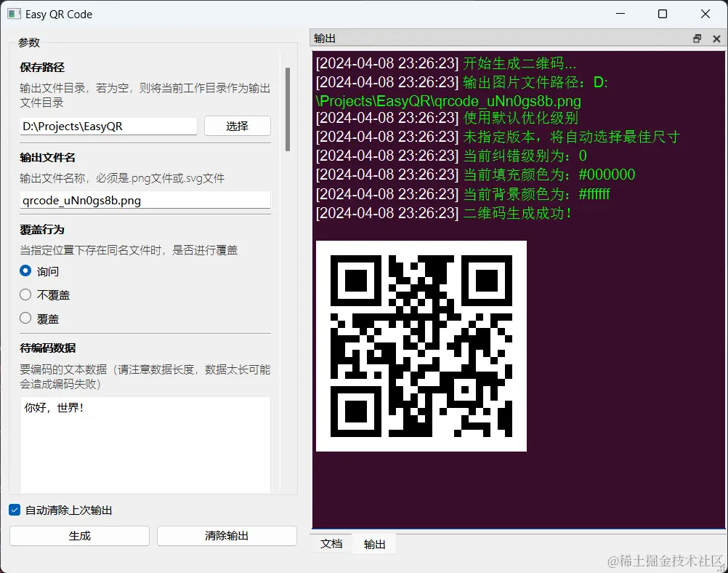Click the parameters panel vertical scrollbar
The height and width of the screenshot is (573, 728).
click(288, 109)
